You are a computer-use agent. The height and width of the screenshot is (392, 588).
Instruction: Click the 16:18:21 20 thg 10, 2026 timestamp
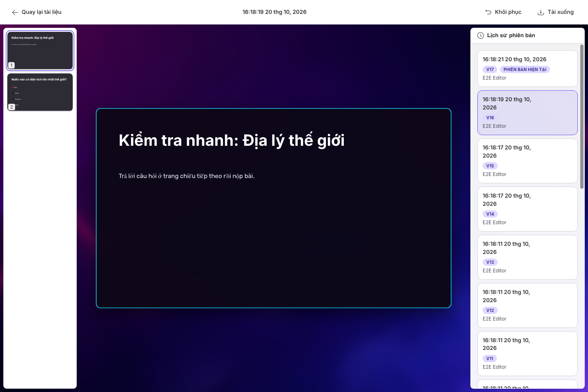coord(514,59)
